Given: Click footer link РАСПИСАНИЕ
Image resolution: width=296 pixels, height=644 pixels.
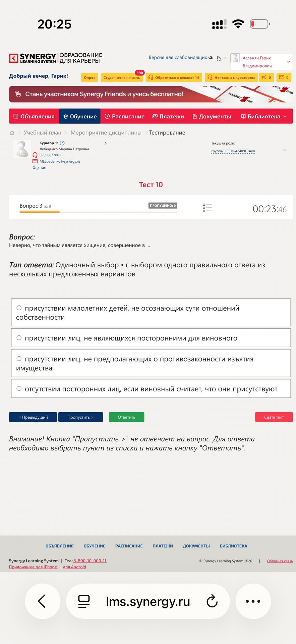Looking at the screenshot, I should tap(129, 546).
